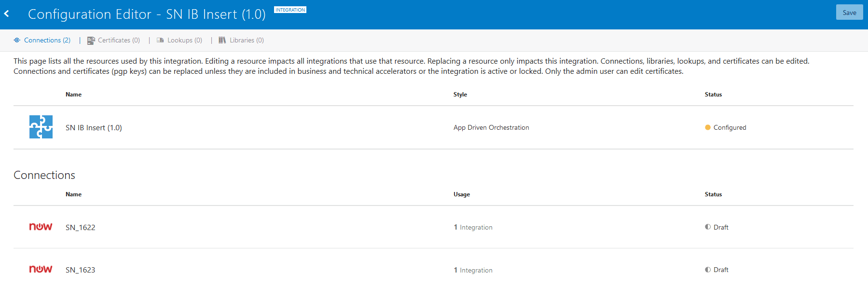The image size is (868, 287).
Task: Click the Certificates tab icon
Action: click(x=91, y=41)
